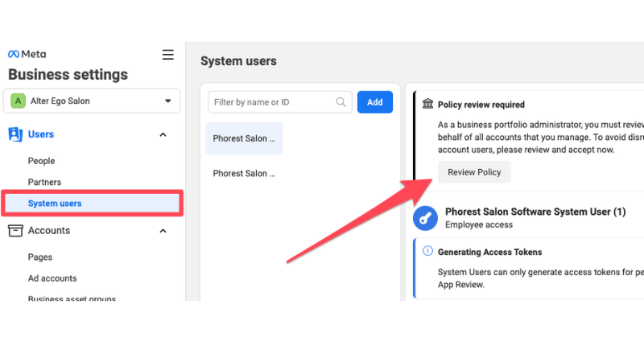Open Partners in the sidebar

coord(44,182)
